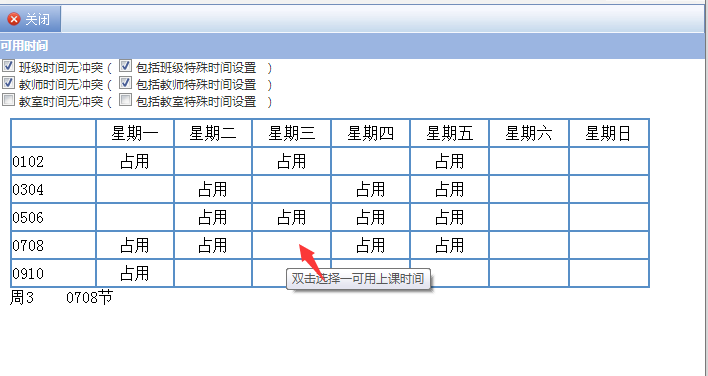Select free cell 星期六 0102
The image size is (708, 376).
[x=529, y=161]
